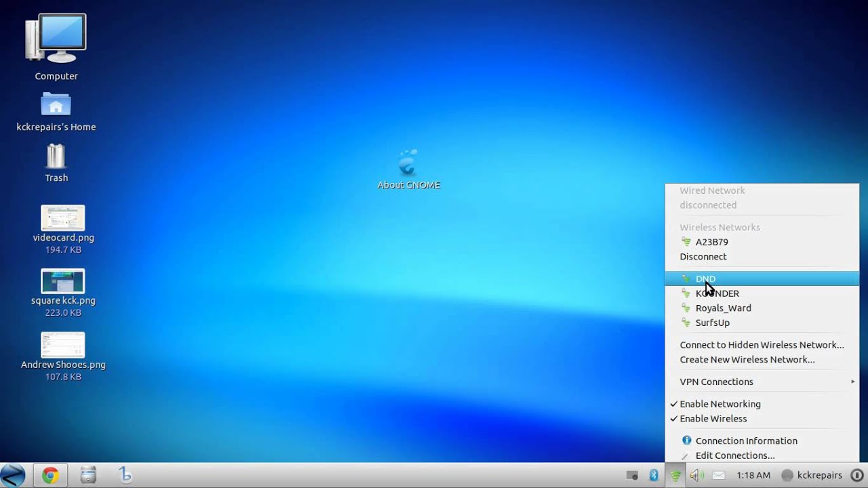868x488 pixels.
Task: Expand the VPN Connections submenu
Action: click(x=762, y=382)
